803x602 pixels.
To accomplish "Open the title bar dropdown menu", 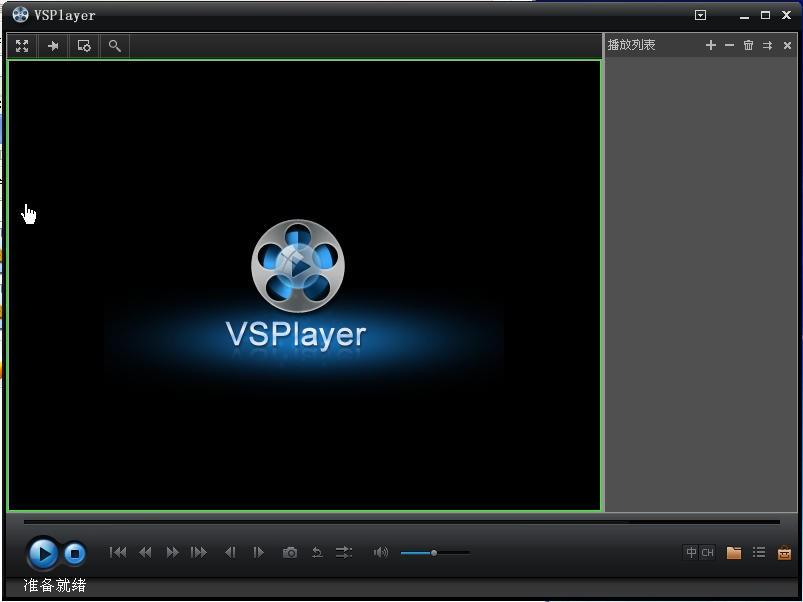I will point(700,15).
